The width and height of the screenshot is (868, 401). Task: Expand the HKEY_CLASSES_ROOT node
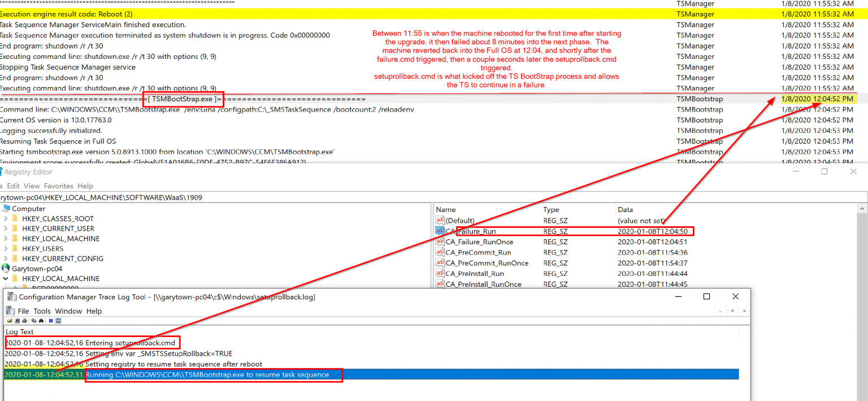click(x=5, y=218)
